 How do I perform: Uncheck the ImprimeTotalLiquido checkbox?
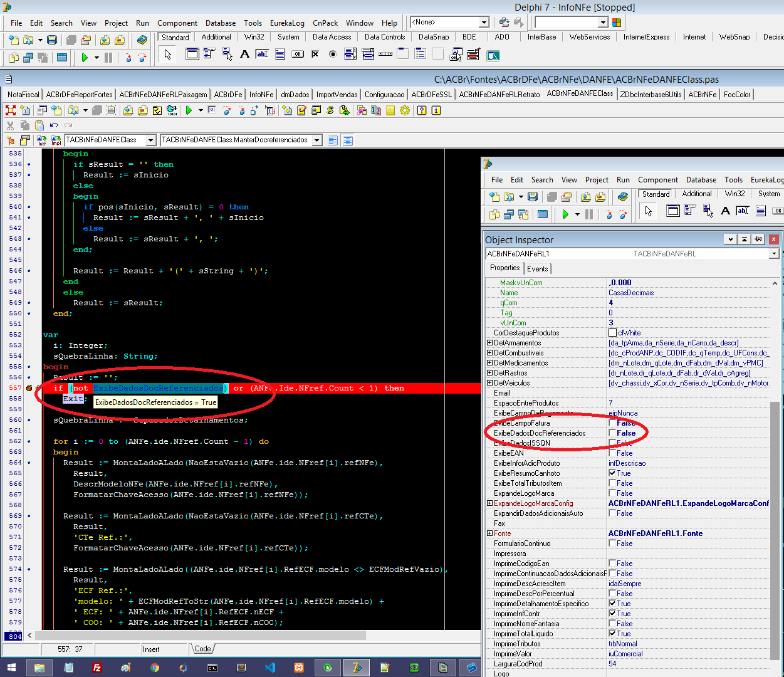pyautogui.click(x=613, y=634)
